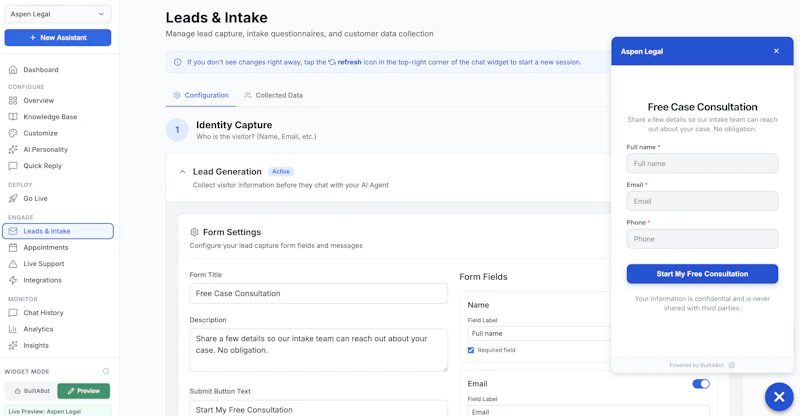This screenshot has width=800, height=416.
Task: Click the AI Personality sparkle icon
Action: pyautogui.click(x=13, y=150)
